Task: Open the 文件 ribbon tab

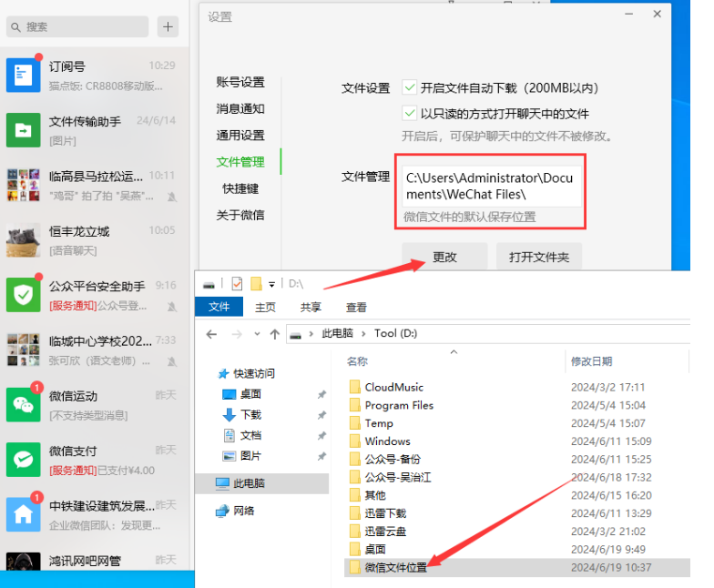Action: pos(219,307)
